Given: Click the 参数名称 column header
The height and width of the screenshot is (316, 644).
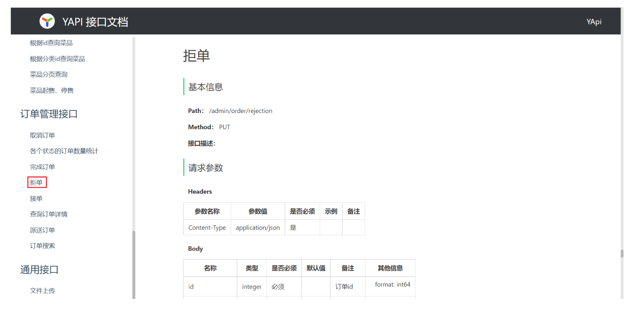Looking at the screenshot, I should point(207,211).
